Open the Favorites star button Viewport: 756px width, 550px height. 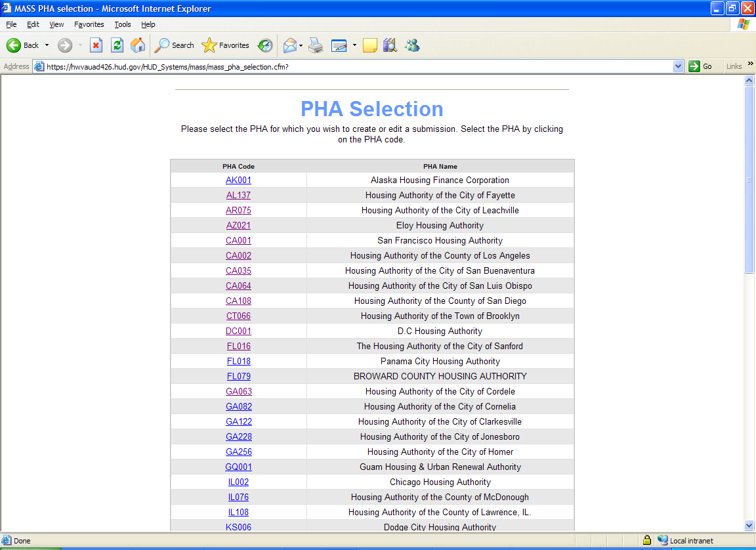point(225,45)
